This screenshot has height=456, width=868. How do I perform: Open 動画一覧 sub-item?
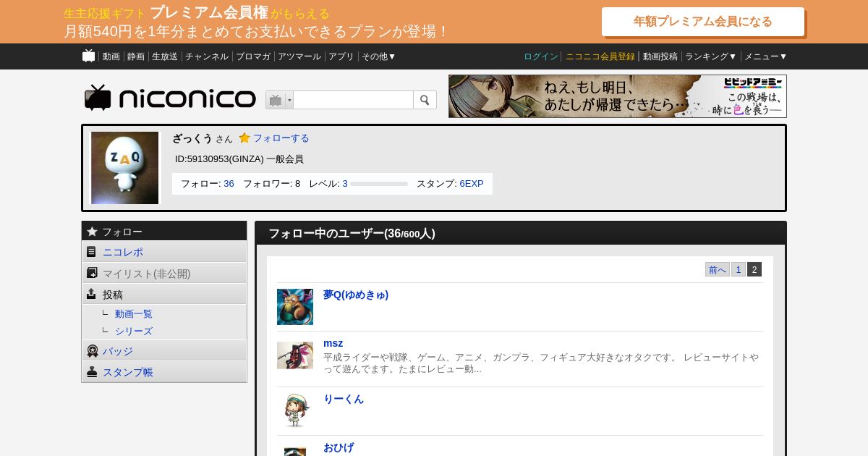pyautogui.click(x=134, y=314)
